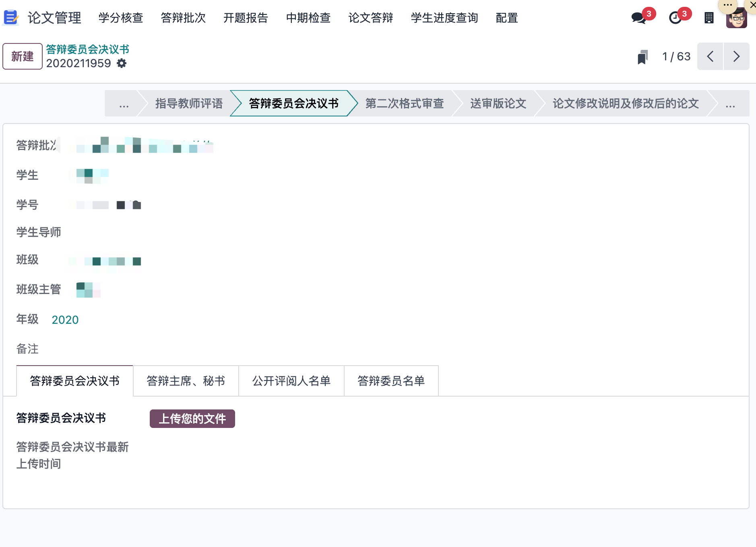
Task: Click the bookmark icon near record counter
Action: (x=642, y=57)
